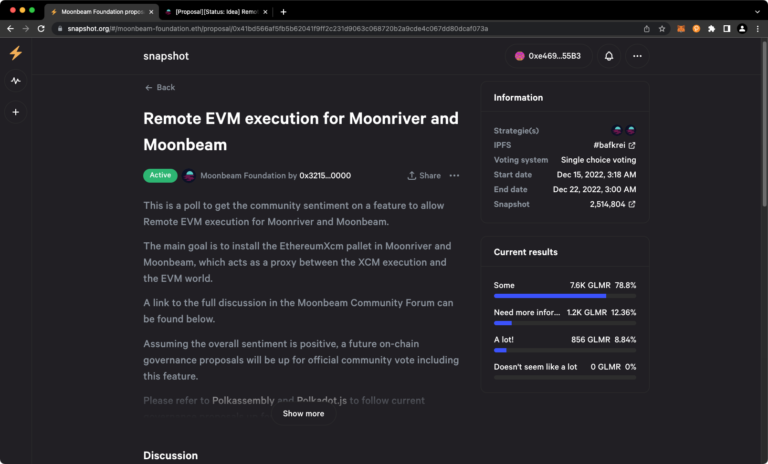Open the three-dots menu next to Share
The height and width of the screenshot is (464, 768).
tap(455, 175)
